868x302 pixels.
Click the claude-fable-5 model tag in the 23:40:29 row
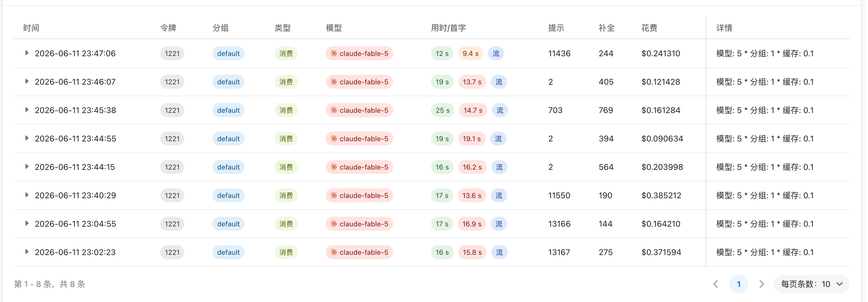(359, 196)
